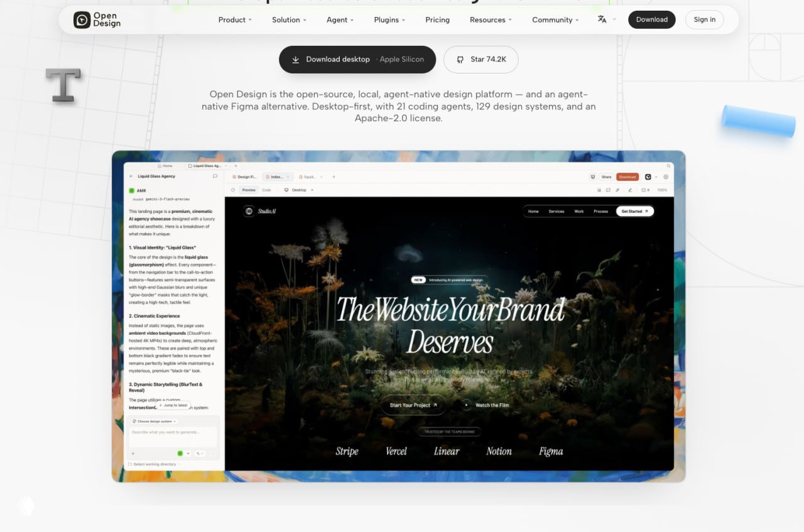Add a new file tab with the plus after liquid tab
The height and width of the screenshot is (532, 804).
334,177
